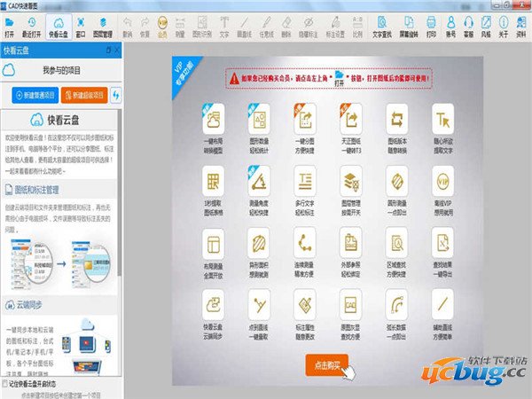Click the cloud panel vertical scrollbar

[x=119, y=192]
